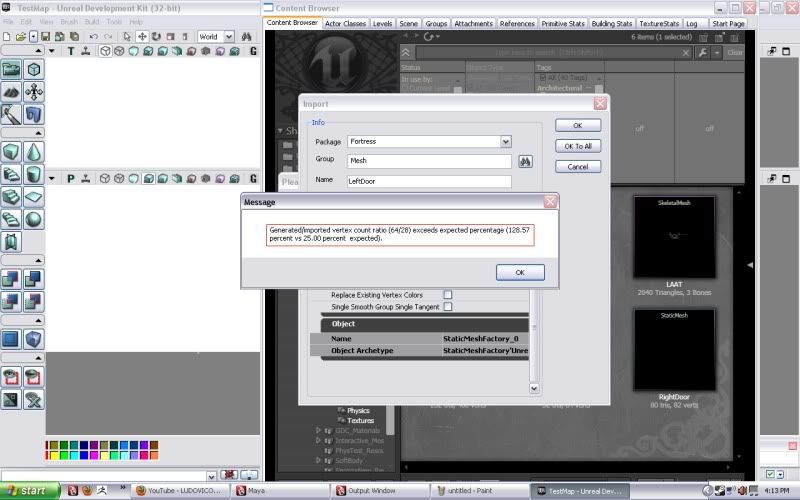
Task: Select the Texture Alignment Mode icon
Action: click(x=34, y=91)
